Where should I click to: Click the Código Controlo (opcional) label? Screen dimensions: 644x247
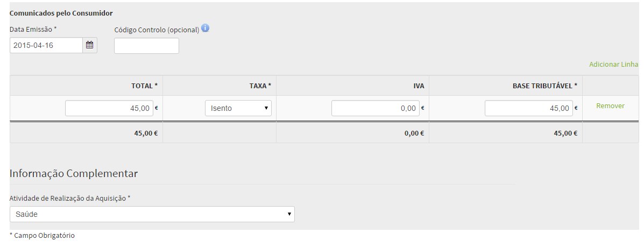pos(157,30)
